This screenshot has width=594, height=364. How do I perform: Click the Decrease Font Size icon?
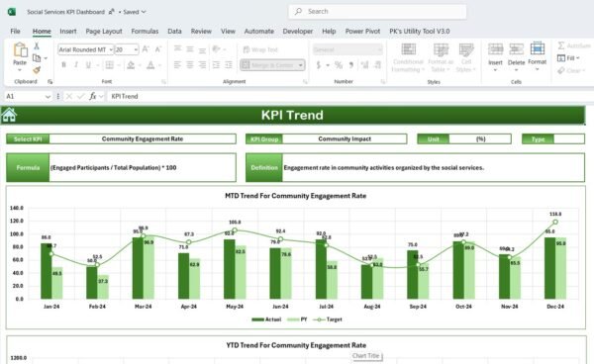[x=158, y=49]
